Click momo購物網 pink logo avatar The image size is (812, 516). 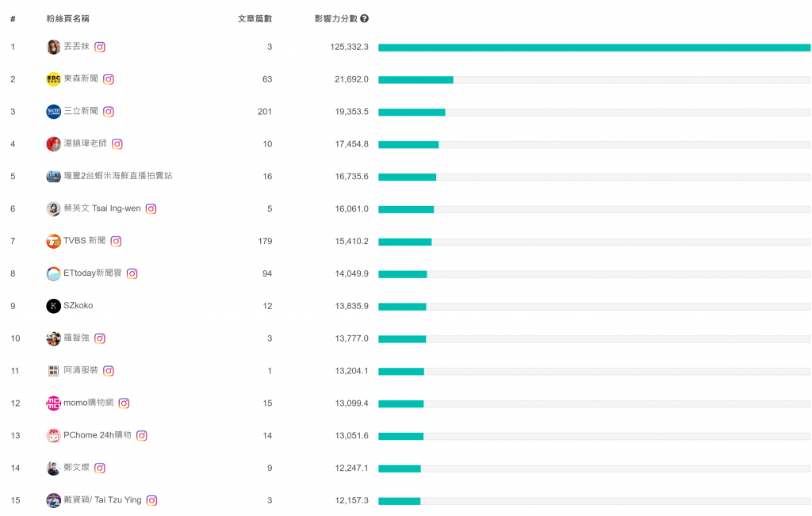coord(53,403)
